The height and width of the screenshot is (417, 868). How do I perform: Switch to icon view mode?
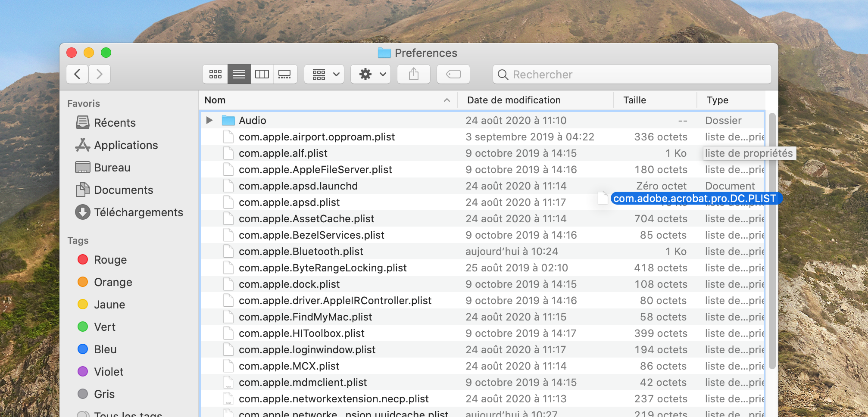click(215, 74)
